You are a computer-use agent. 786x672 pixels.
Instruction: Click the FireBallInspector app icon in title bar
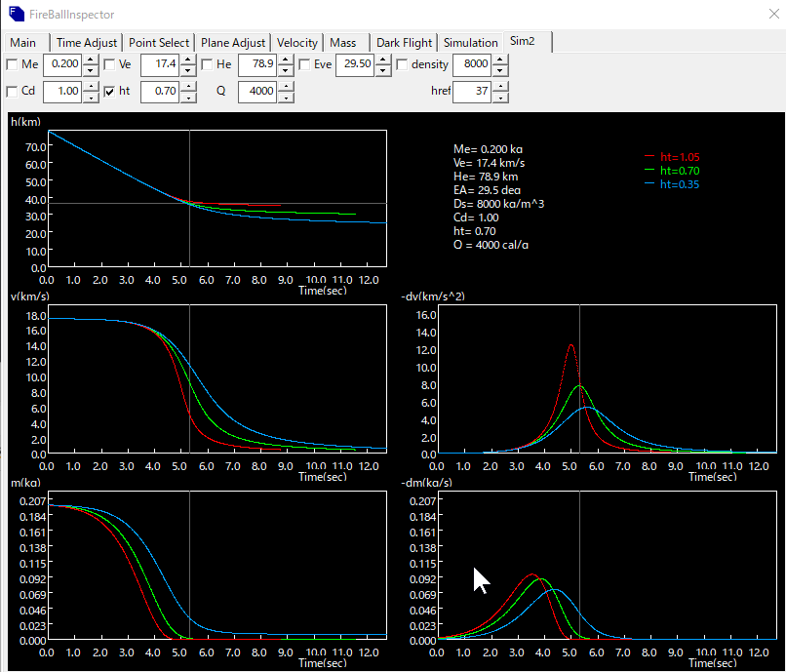pyautogui.click(x=15, y=15)
